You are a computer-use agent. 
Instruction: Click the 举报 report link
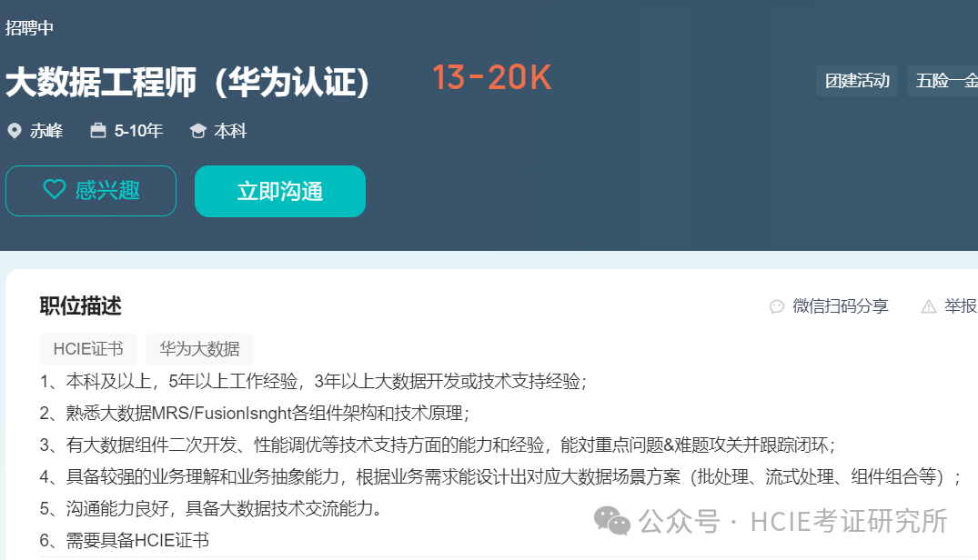tap(961, 306)
